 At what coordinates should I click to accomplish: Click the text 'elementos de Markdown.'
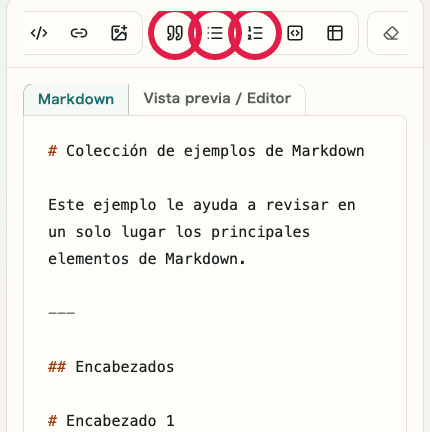point(147,259)
